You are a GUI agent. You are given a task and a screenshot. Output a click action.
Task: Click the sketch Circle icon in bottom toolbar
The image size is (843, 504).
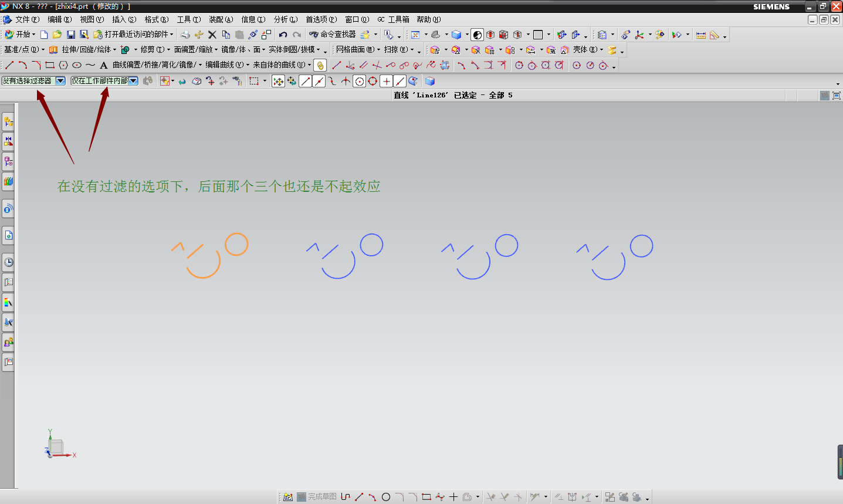[x=386, y=497]
